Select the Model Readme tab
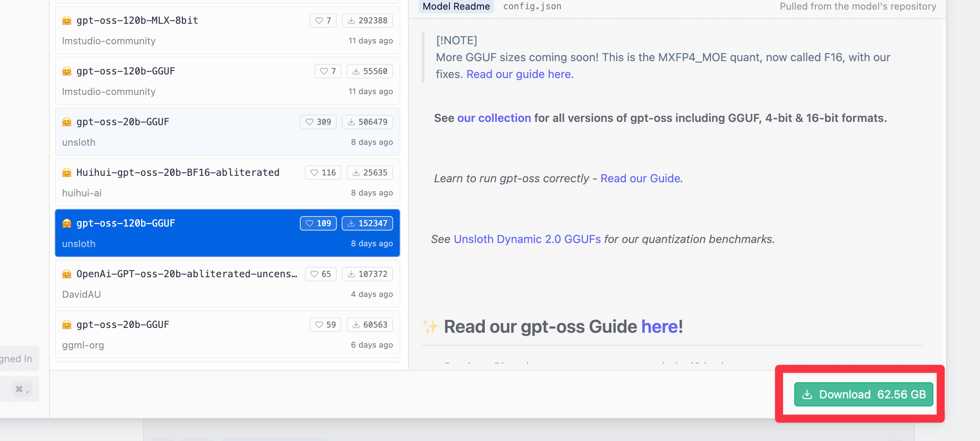Screen dimensions: 980x441 pos(456,6)
